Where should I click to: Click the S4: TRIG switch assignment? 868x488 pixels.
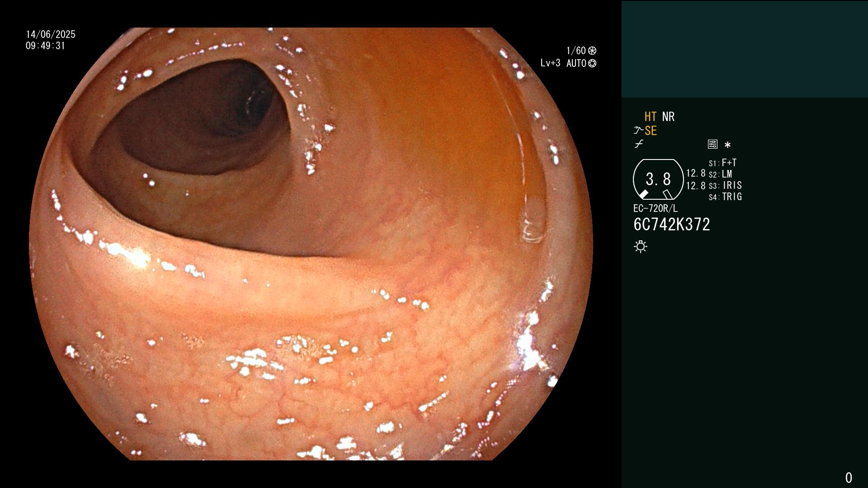click(x=726, y=197)
